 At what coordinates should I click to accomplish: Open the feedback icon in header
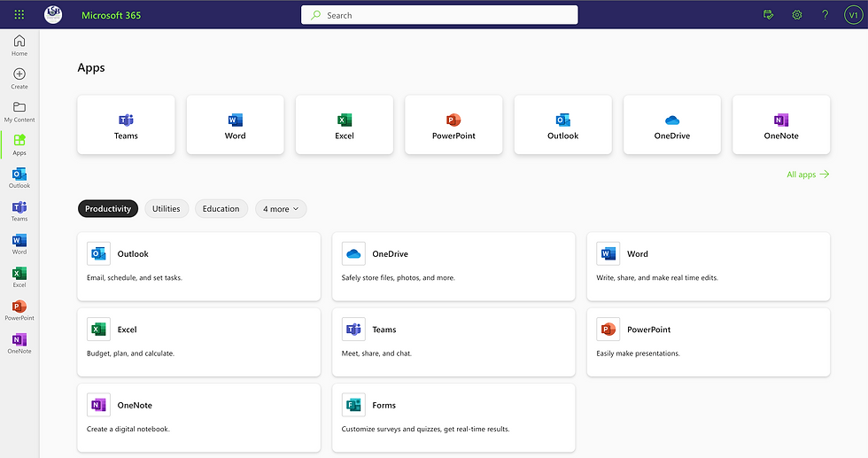click(769, 15)
